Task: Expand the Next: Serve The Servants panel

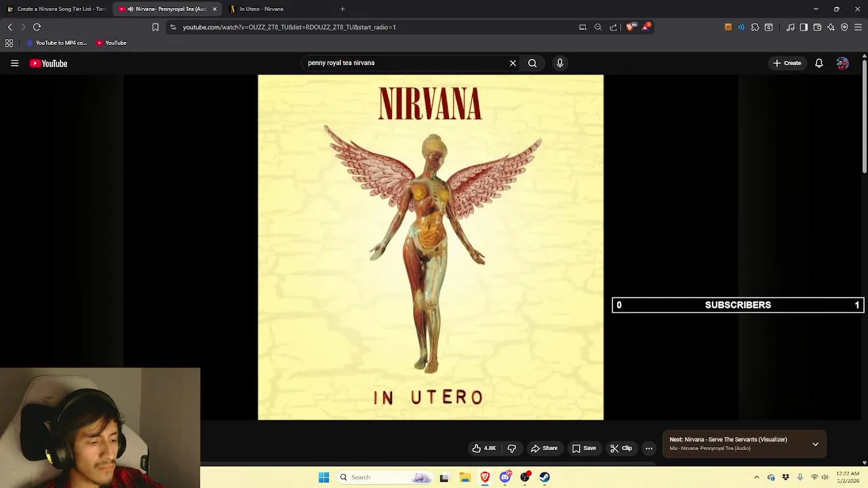Action: tap(815, 444)
